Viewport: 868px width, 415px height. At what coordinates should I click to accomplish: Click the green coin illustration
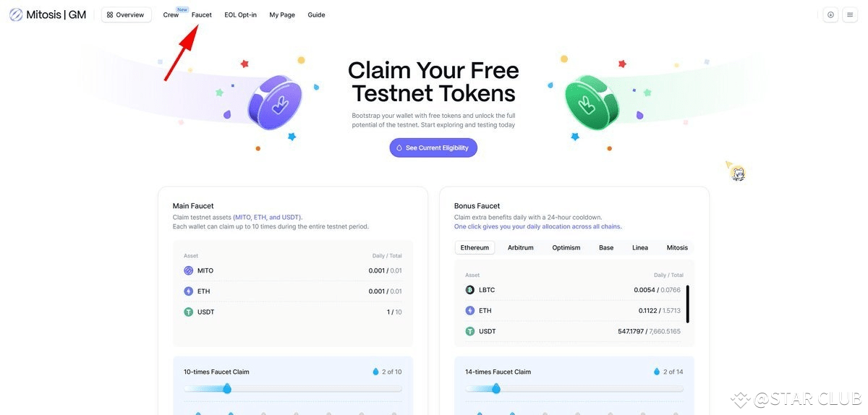click(593, 103)
